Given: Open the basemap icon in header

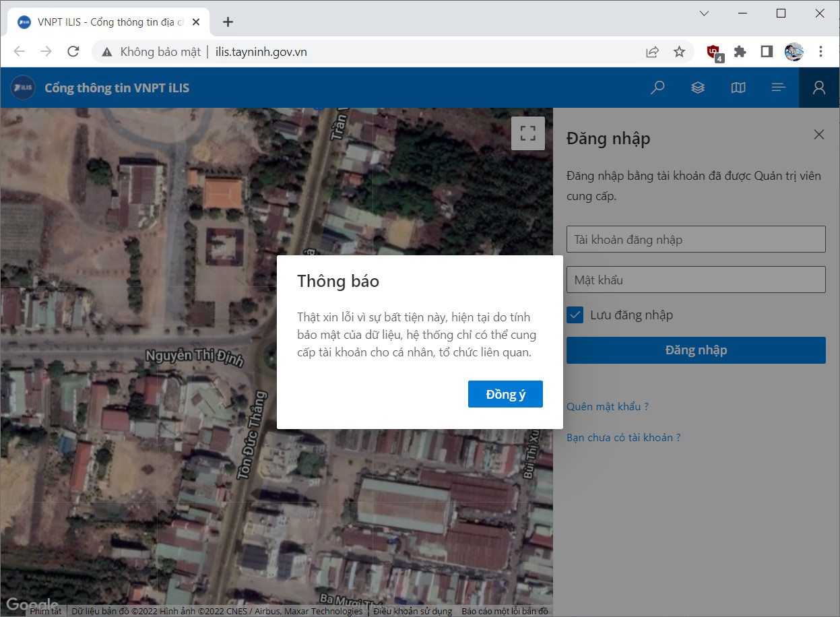Looking at the screenshot, I should click(x=738, y=88).
